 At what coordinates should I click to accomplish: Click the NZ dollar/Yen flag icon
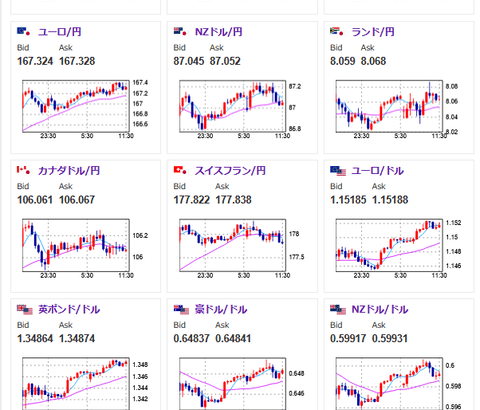[180, 32]
